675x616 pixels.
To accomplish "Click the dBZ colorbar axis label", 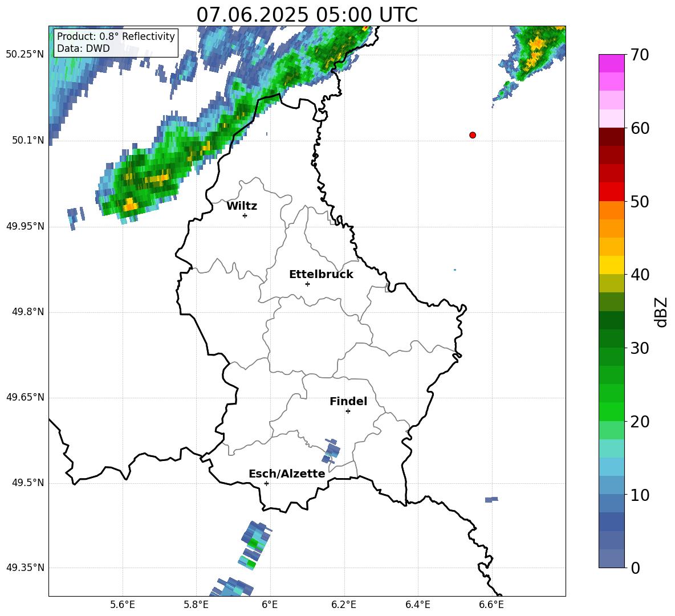I will [x=660, y=312].
